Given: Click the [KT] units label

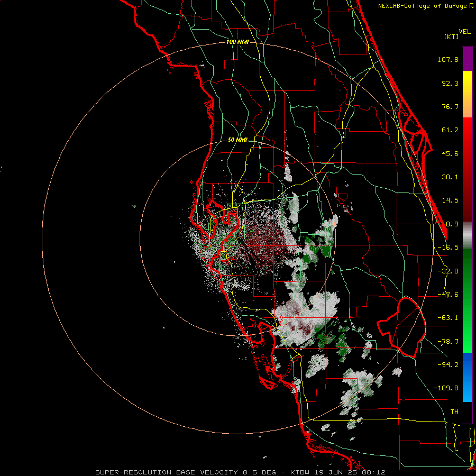Looking at the screenshot, I should point(451,36).
